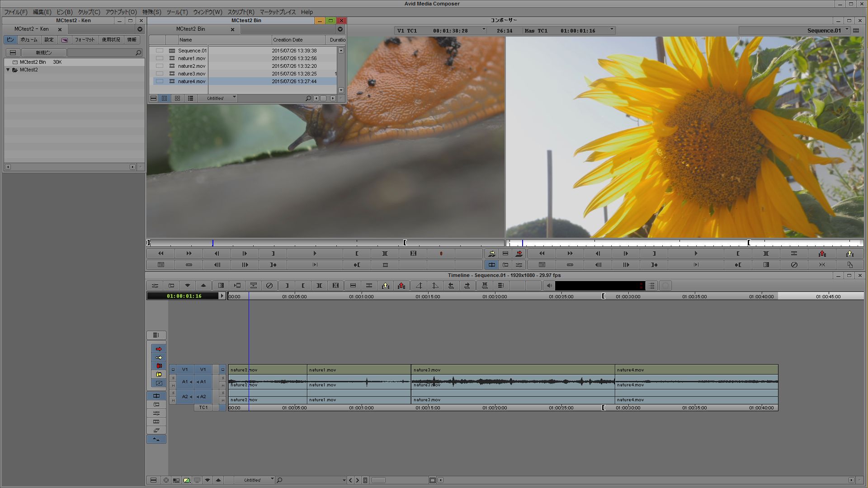Select Sequence.01 in the bin
The image size is (868, 488).
click(192, 51)
